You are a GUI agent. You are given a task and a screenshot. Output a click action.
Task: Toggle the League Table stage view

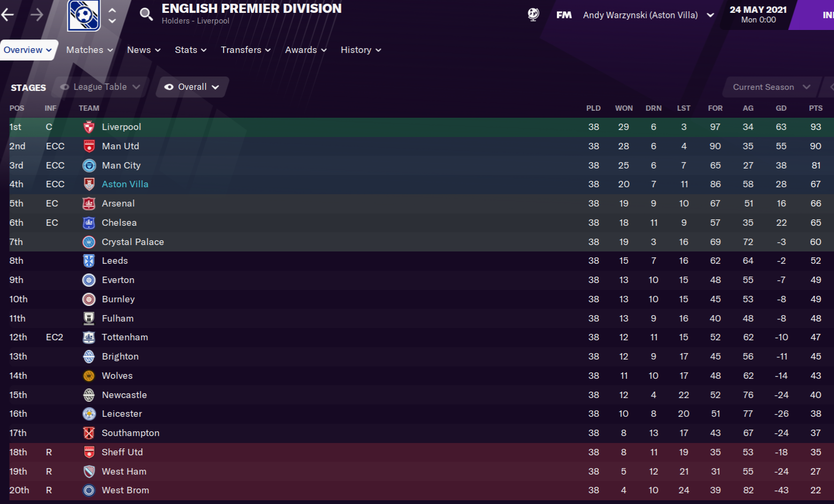tap(101, 87)
